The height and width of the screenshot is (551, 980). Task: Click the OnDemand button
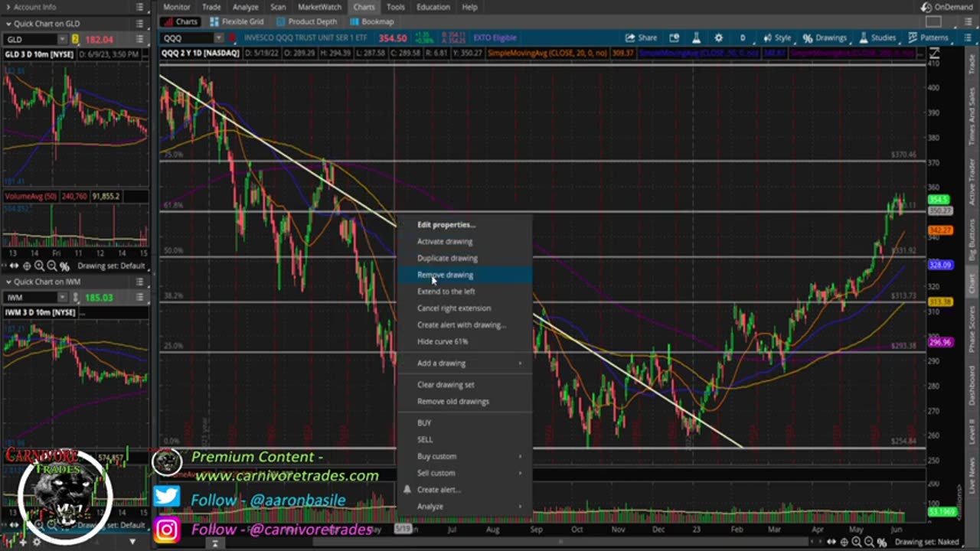tap(947, 7)
